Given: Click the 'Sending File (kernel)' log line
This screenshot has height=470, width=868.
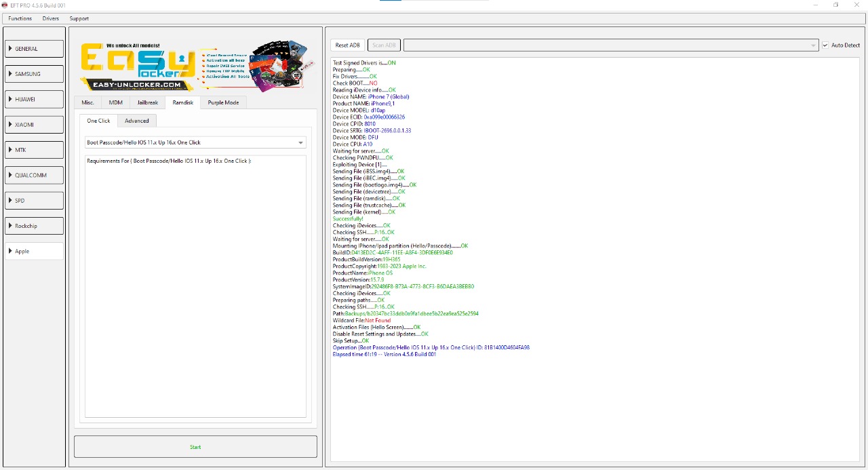Looking at the screenshot, I should [364, 212].
